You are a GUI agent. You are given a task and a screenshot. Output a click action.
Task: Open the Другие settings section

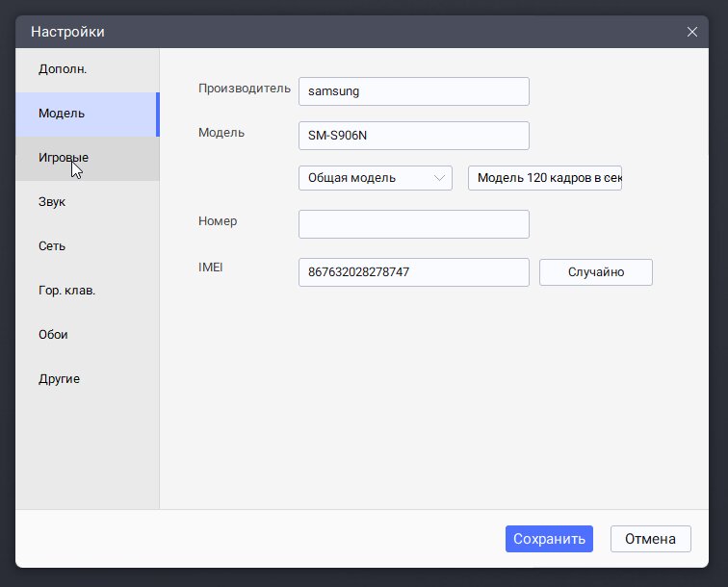[88, 379]
